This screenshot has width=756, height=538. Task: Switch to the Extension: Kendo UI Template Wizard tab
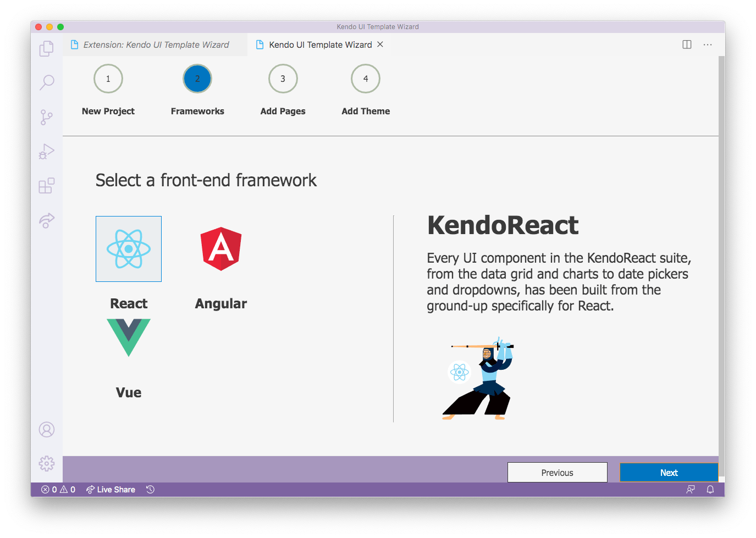tap(156, 45)
